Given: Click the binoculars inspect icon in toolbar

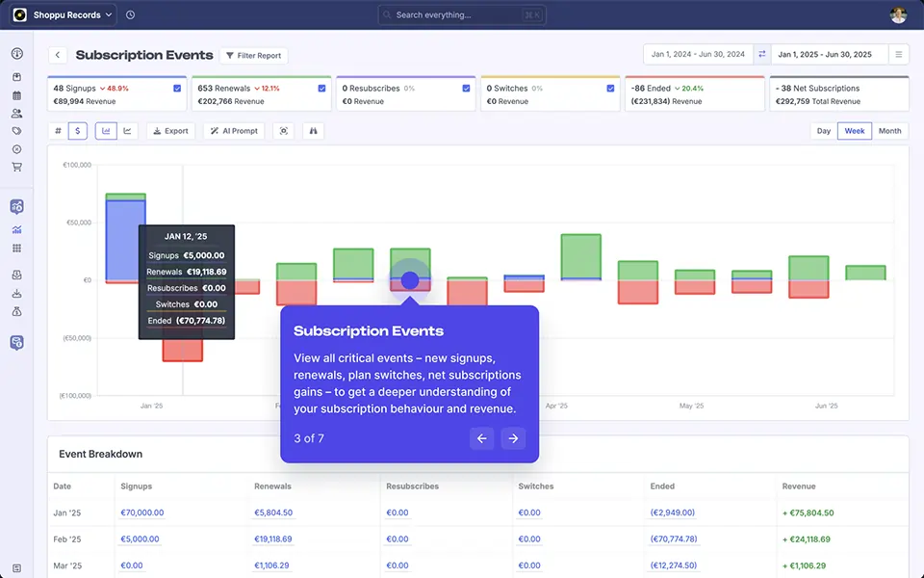Looking at the screenshot, I should pyautogui.click(x=313, y=130).
